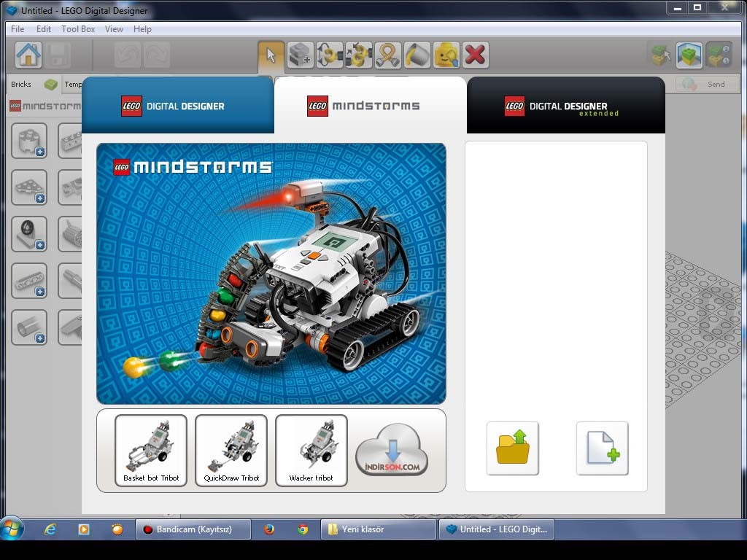The width and height of the screenshot is (747, 560).
Task: Switch to the white Mindstorms tab
Action: click(370, 105)
